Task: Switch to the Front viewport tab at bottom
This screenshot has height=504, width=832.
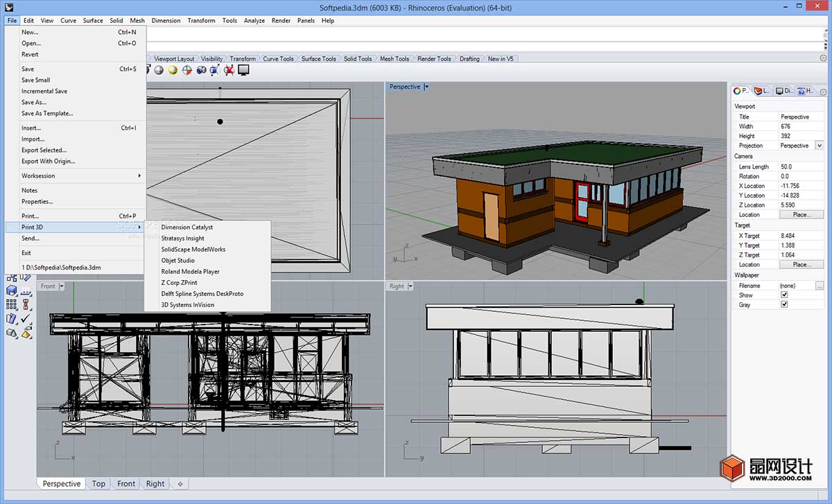Action: [126, 484]
